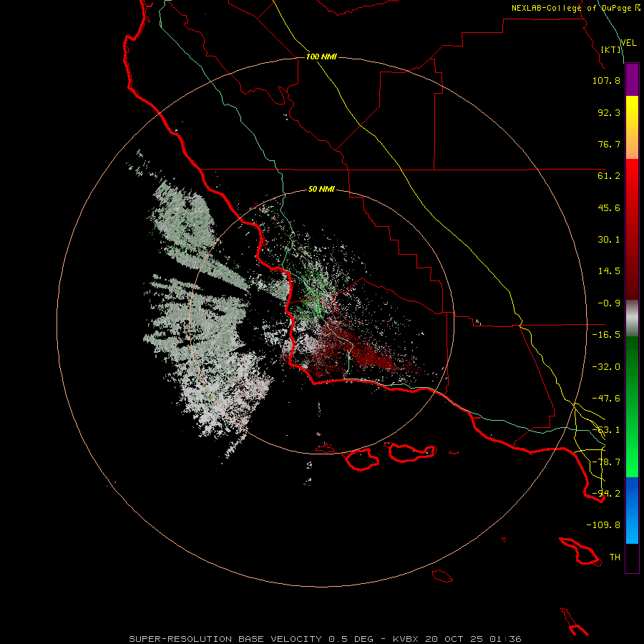Click the yellow segment of the color bar
The width and height of the screenshot is (644, 644).
click(632, 127)
